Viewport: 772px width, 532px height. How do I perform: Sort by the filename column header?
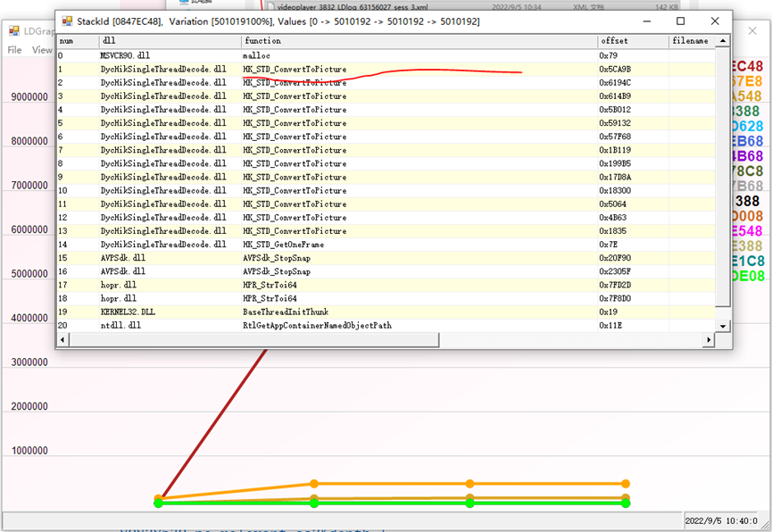point(692,41)
